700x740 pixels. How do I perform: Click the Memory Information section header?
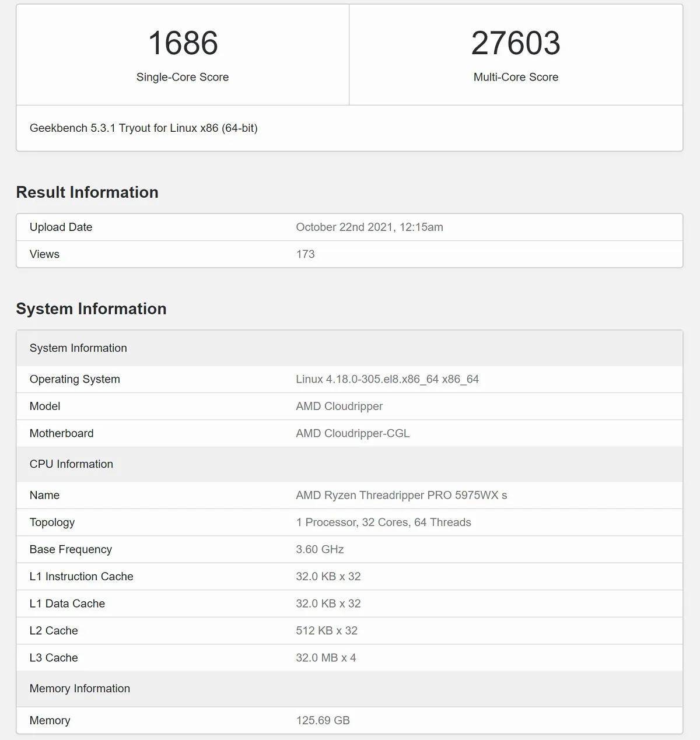click(x=349, y=689)
